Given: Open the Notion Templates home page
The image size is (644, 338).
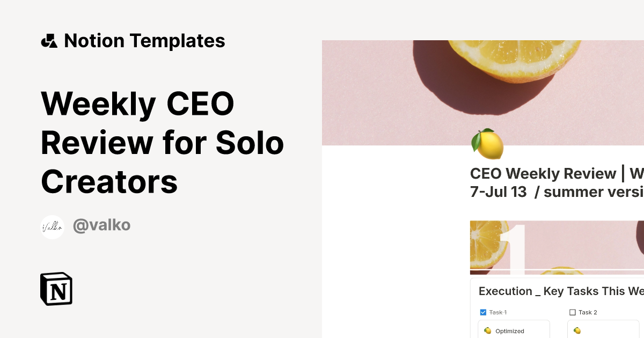Looking at the screenshot, I should coord(133,40).
